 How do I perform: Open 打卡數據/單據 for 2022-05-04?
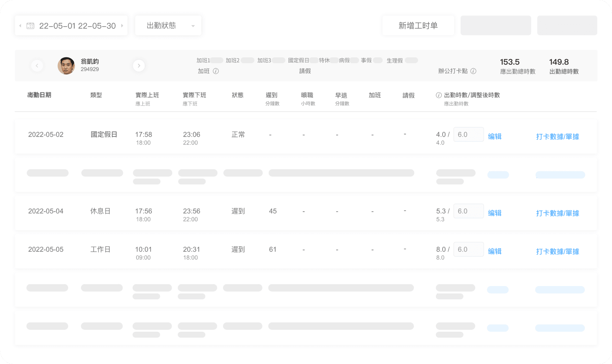tap(558, 213)
